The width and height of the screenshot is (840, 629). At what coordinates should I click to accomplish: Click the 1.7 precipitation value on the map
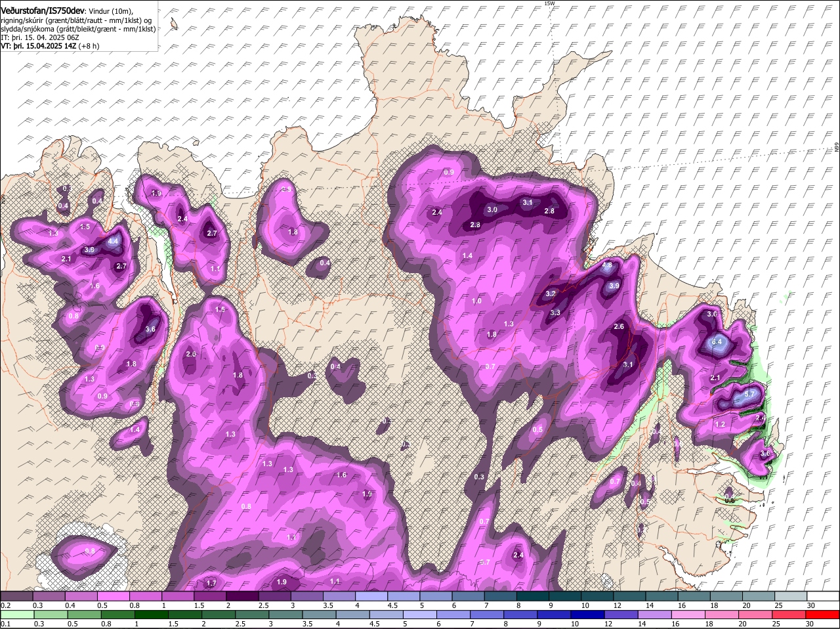[211, 583]
